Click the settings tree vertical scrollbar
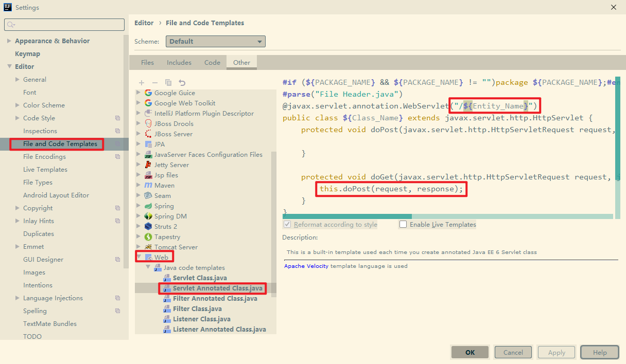The image size is (626, 364). point(126,152)
